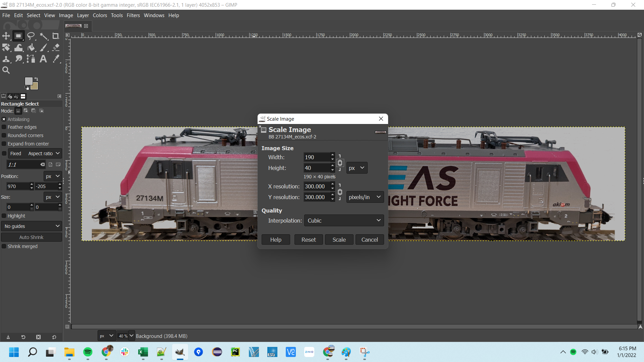Viewport: 644px width, 362px height.
Task: Click the foreground color swatch
Action: [29, 81]
